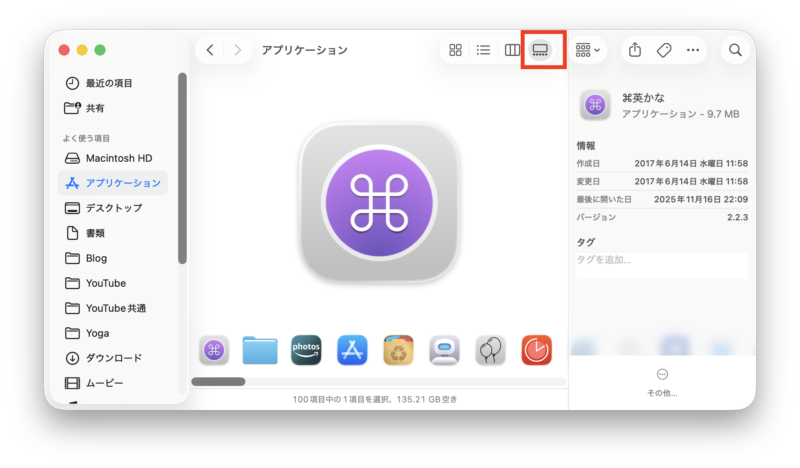800x468 pixels.
Task: Switch to column view in toolbar
Action: [512, 50]
